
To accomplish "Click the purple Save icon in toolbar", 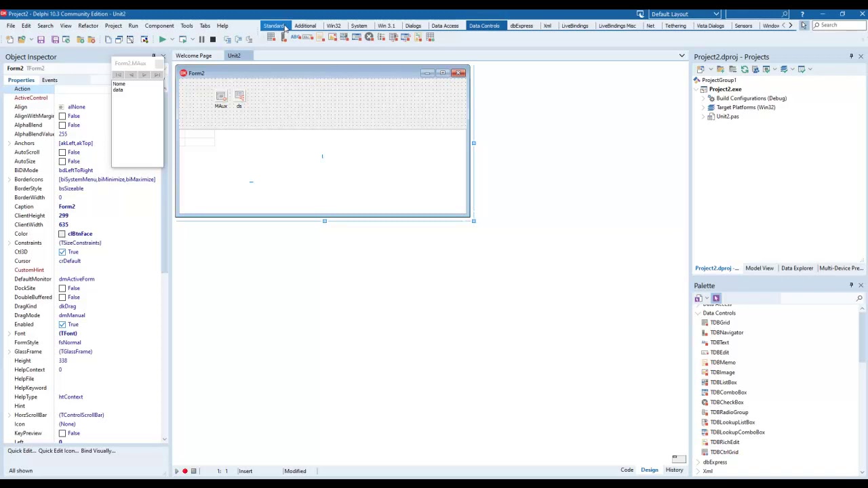I will (x=41, y=39).
